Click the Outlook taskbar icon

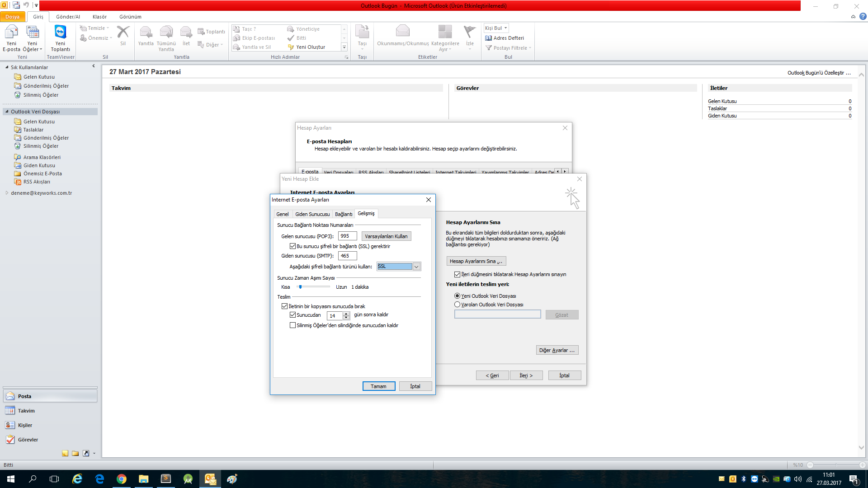click(210, 479)
